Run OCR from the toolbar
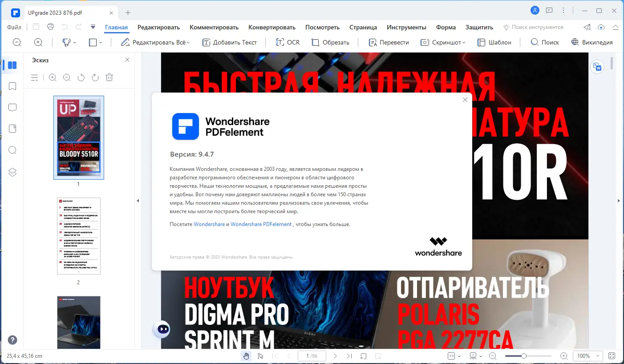 pos(288,42)
